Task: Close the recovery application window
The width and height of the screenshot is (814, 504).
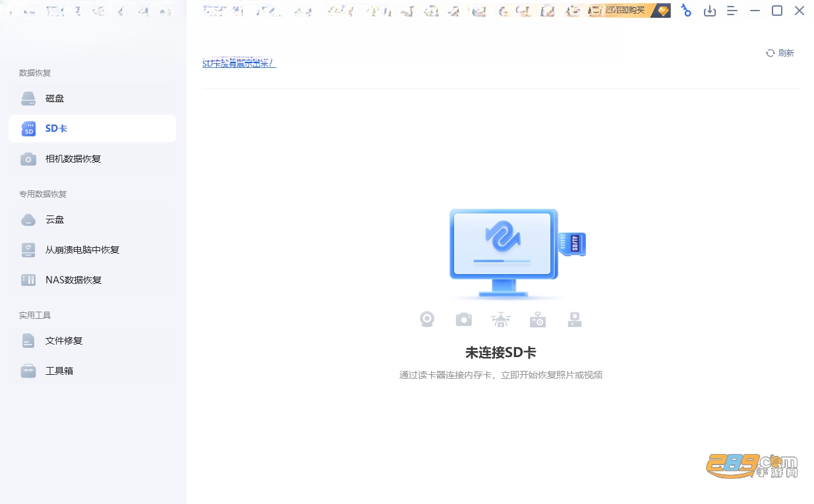Action: click(x=799, y=11)
